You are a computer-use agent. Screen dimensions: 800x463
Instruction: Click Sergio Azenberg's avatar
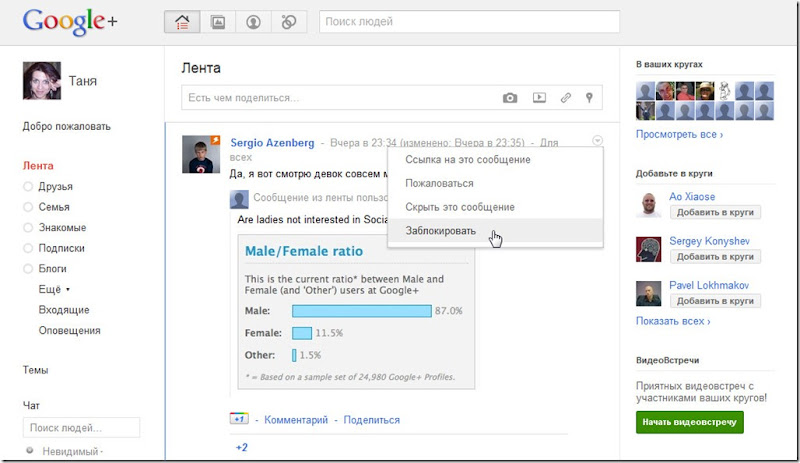coord(201,154)
